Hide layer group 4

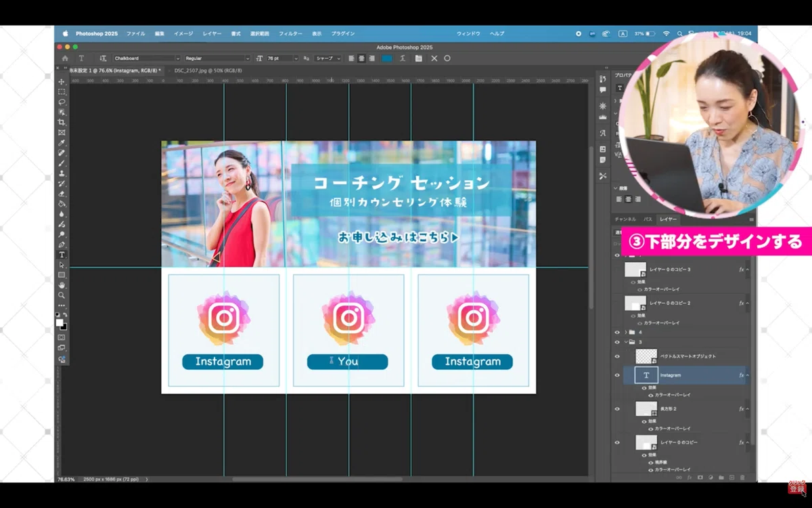[616, 333]
